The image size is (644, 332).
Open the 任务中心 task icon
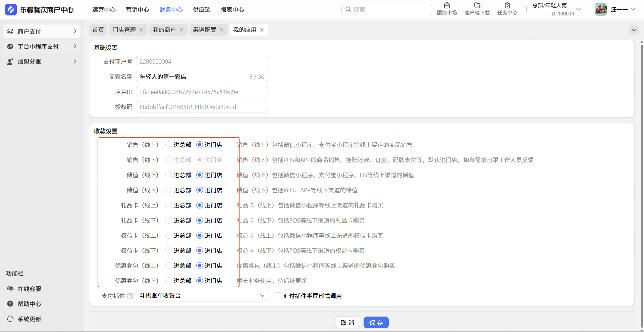507,6
